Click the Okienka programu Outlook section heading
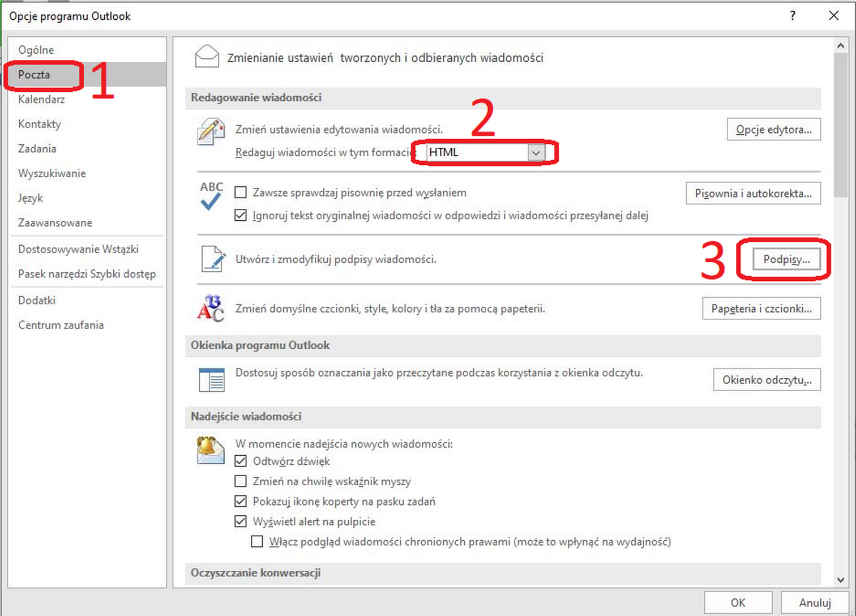The image size is (856, 616). [x=260, y=345]
